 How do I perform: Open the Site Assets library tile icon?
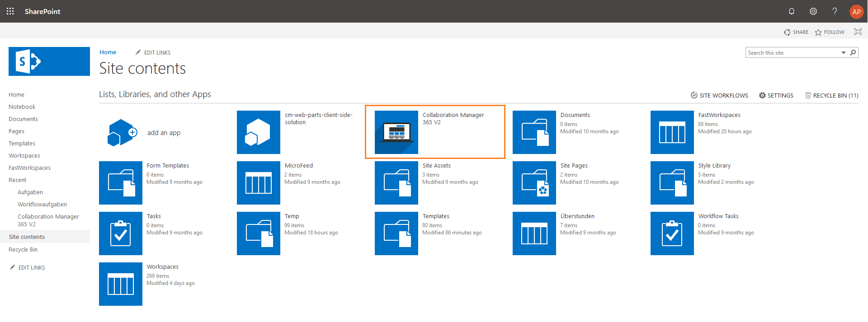click(396, 183)
